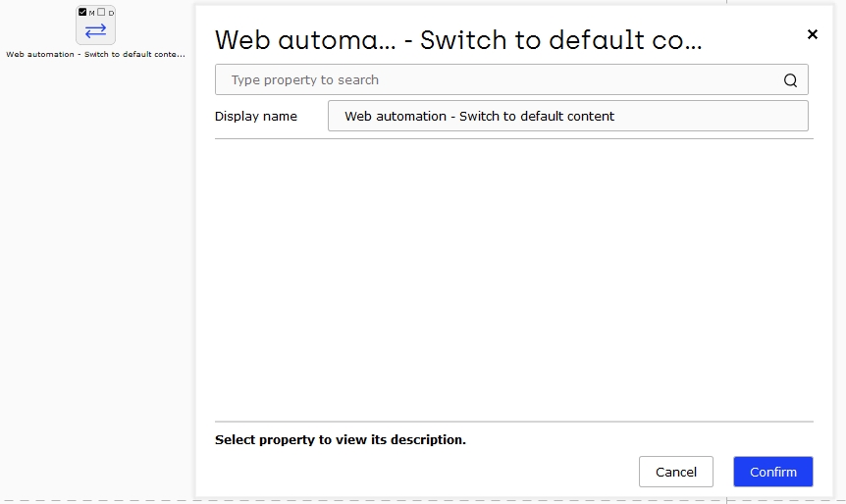Viewport: 846px width, 504px height.
Task: Focus the Type property to search field
Action: pyautogui.click(x=511, y=79)
